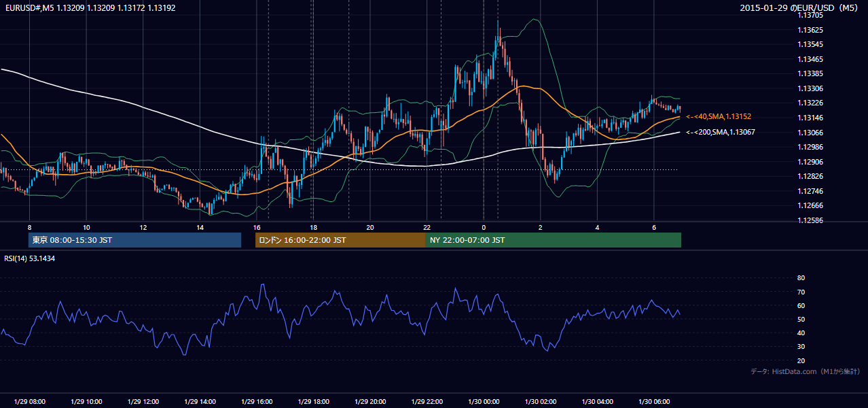
Task: Click the RSI scale value 40
Action: click(x=801, y=333)
